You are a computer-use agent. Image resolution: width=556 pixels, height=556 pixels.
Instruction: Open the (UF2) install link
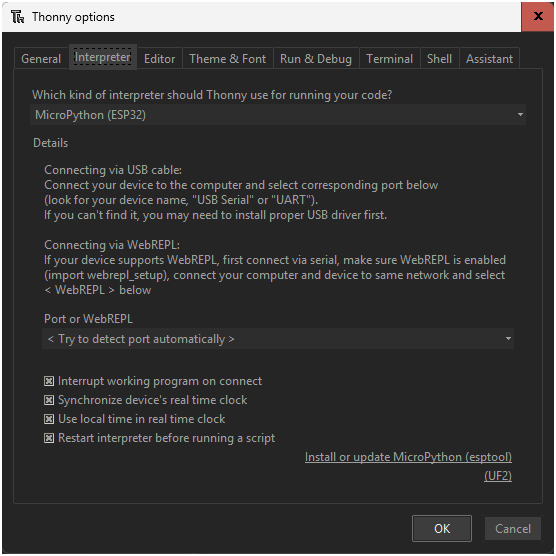click(498, 476)
